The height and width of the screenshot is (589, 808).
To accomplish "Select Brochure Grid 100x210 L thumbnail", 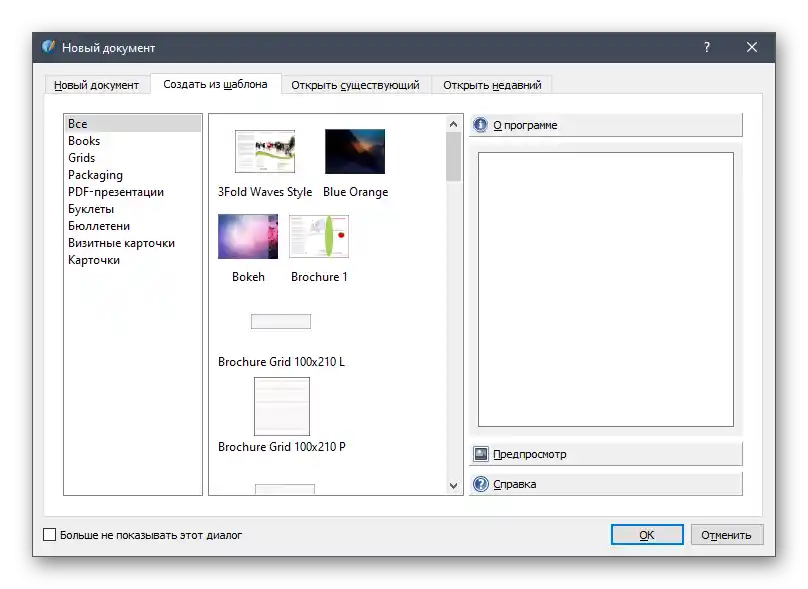I will point(281,321).
